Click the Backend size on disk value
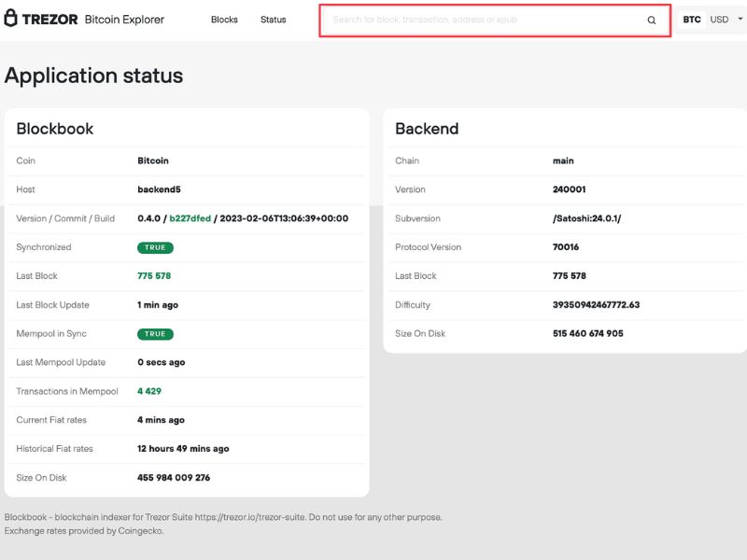This screenshot has width=747, height=560. click(x=588, y=333)
